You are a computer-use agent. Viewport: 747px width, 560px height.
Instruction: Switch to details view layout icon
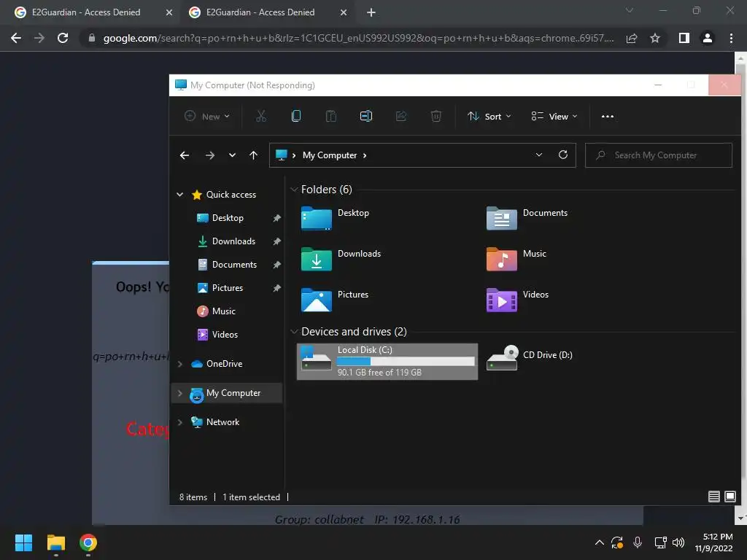tap(713, 497)
